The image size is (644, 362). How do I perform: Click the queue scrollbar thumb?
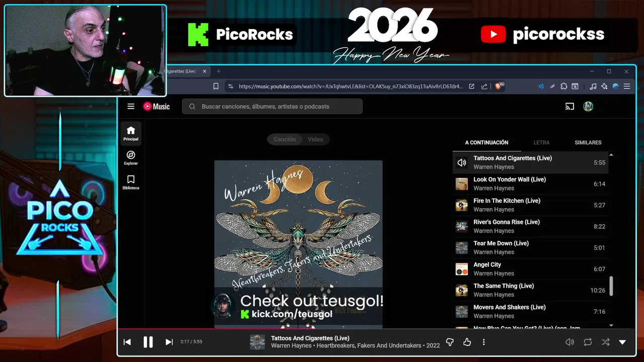pos(611,286)
